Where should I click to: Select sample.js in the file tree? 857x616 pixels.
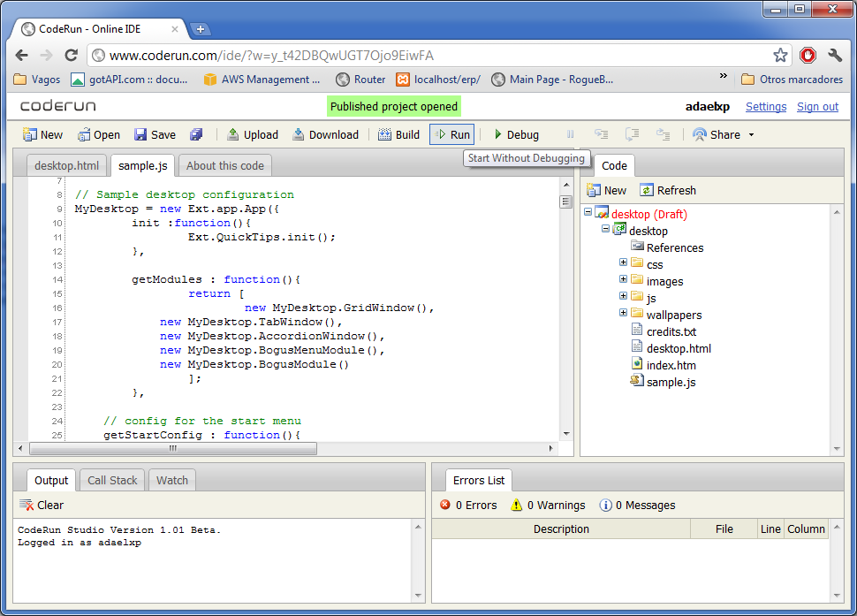pos(671,382)
